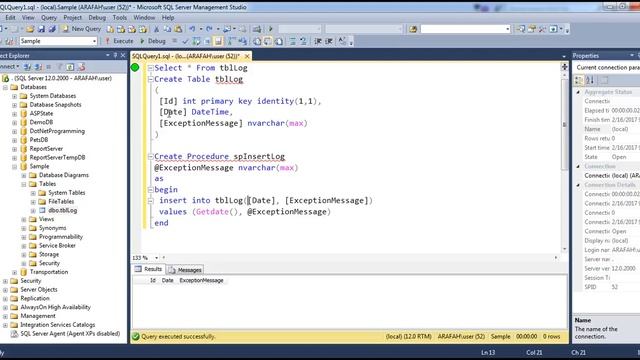Image resolution: width=640 pixels, height=360 pixels.
Task: Display the estimated execution plan
Action: [x=196, y=41]
